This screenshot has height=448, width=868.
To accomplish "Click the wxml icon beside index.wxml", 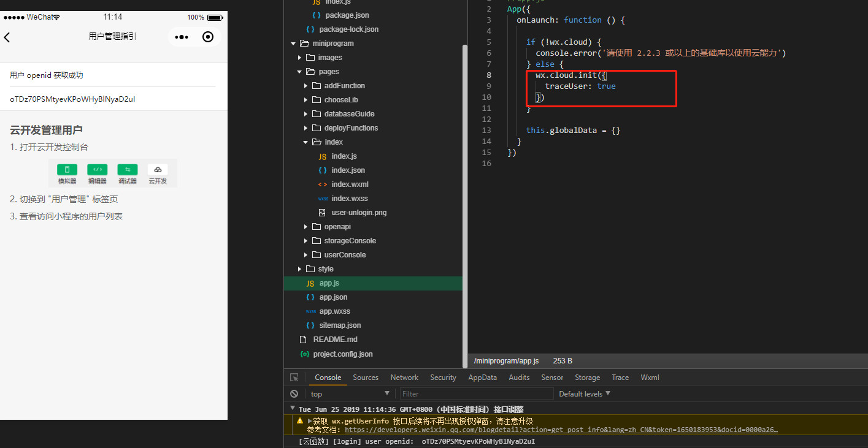I will [322, 184].
